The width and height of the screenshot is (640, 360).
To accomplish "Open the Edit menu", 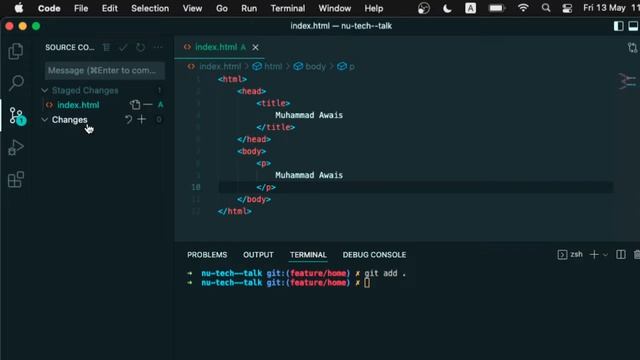I will click(109, 8).
